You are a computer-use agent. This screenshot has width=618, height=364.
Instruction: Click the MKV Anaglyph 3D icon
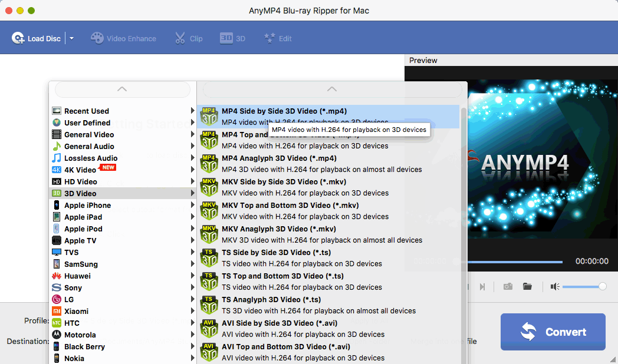[209, 234]
